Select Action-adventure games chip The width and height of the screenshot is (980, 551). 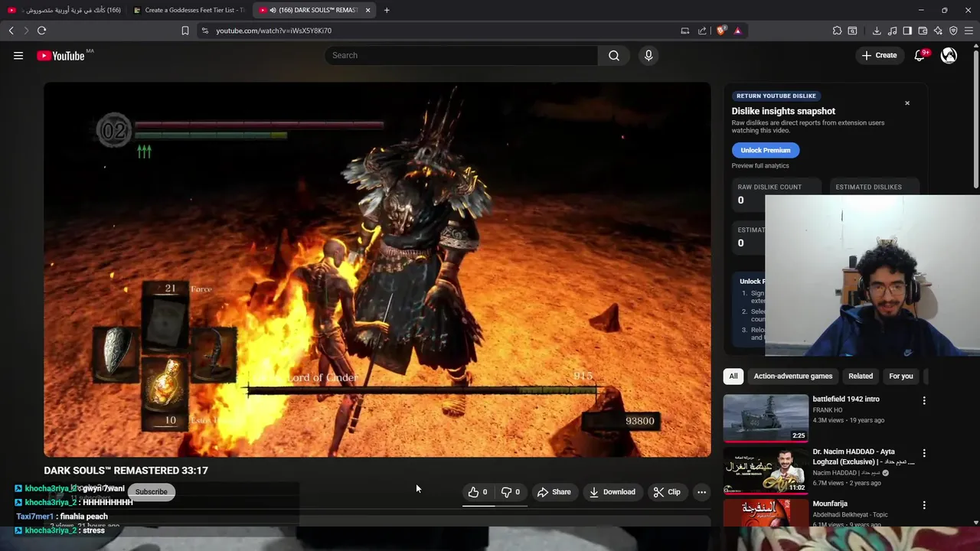pos(792,376)
